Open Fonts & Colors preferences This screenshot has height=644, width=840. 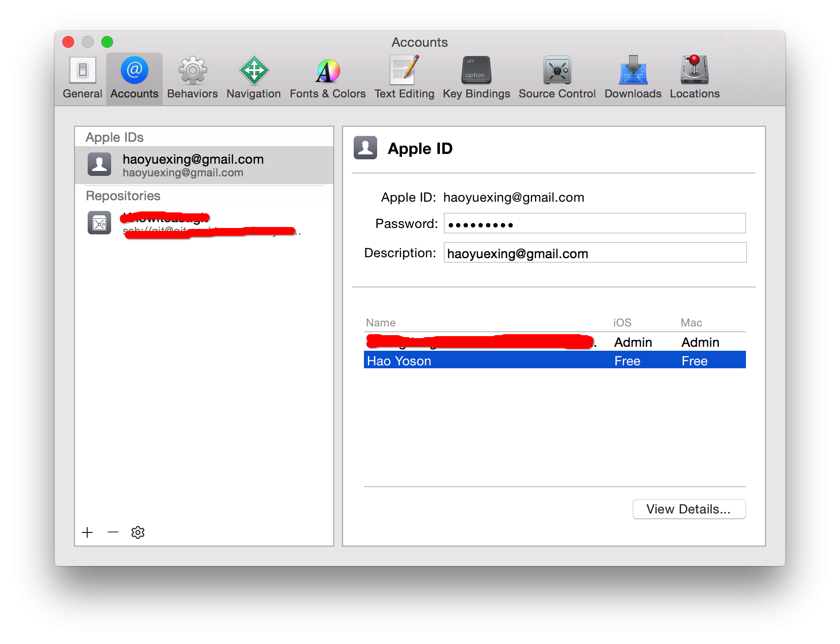tap(327, 78)
